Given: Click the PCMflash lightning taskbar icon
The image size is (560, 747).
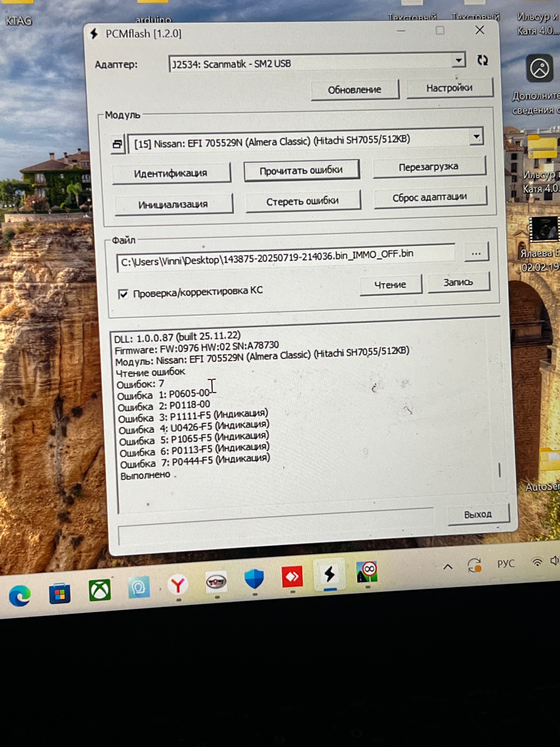Looking at the screenshot, I should (330, 574).
